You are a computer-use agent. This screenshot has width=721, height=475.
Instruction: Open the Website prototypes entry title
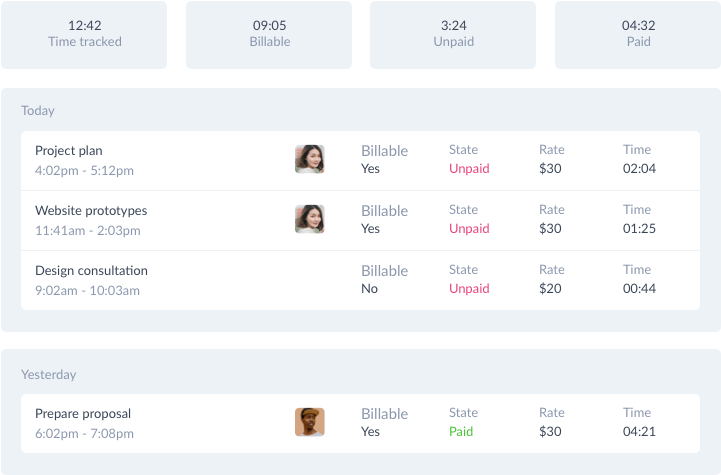(91, 211)
